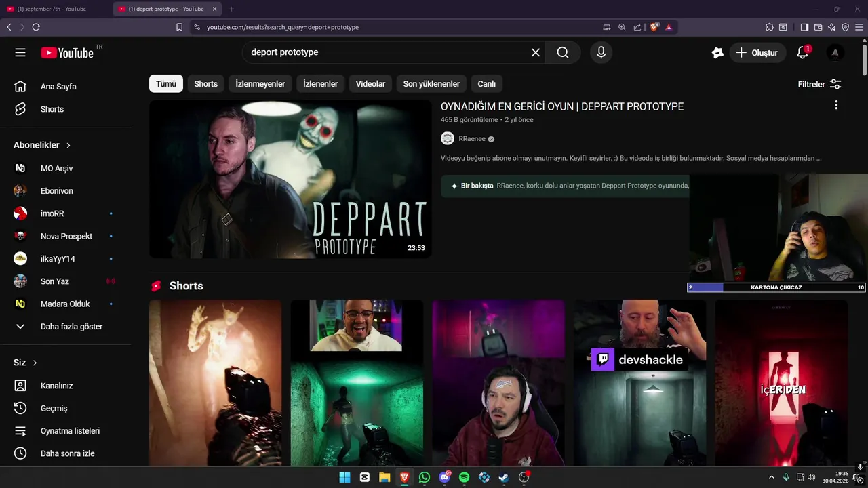The image size is (868, 488).
Task: Open the browser main menu icon
Action: [859, 27]
